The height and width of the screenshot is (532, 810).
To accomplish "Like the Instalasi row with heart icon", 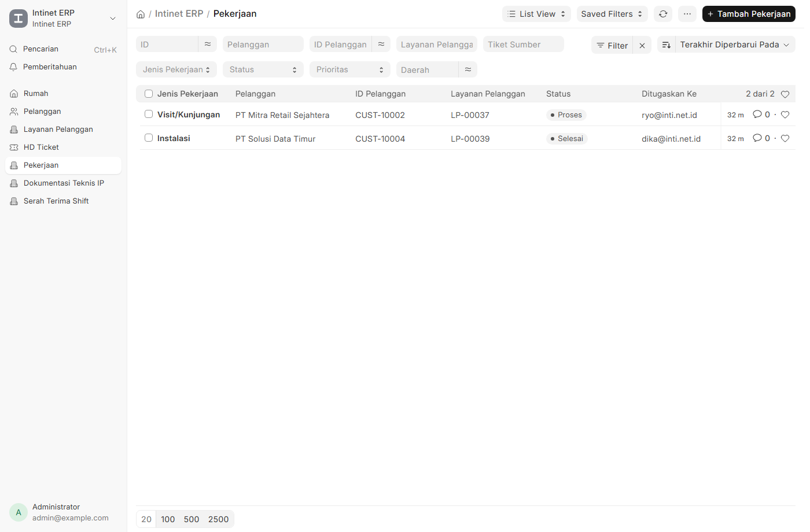I will point(785,138).
